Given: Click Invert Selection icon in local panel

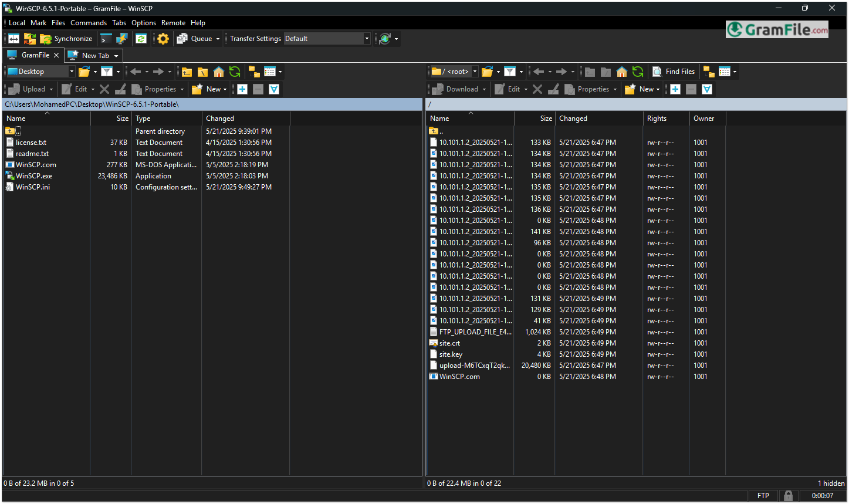Looking at the screenshot, I should pos(274,89).
